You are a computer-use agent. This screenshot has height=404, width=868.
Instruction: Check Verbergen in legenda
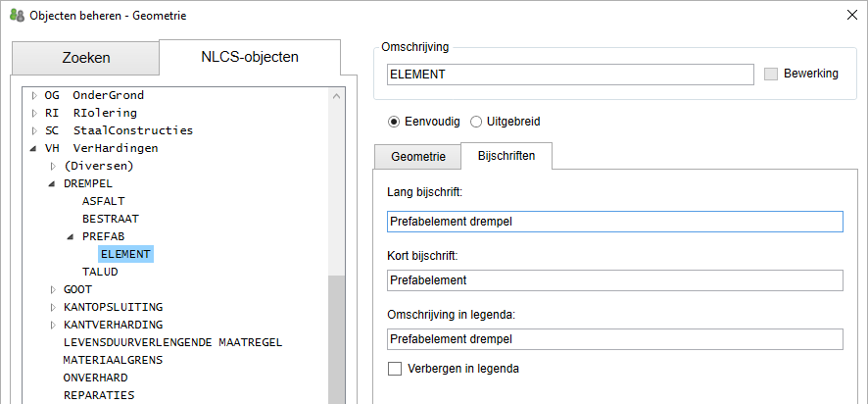(x=396, y=370)
